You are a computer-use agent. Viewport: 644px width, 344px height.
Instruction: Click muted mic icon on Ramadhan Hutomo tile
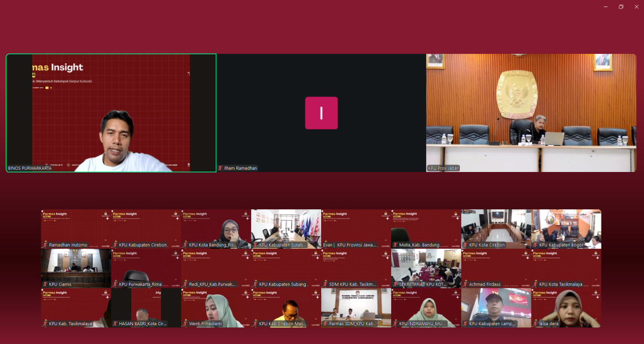(x=45, y=245)
